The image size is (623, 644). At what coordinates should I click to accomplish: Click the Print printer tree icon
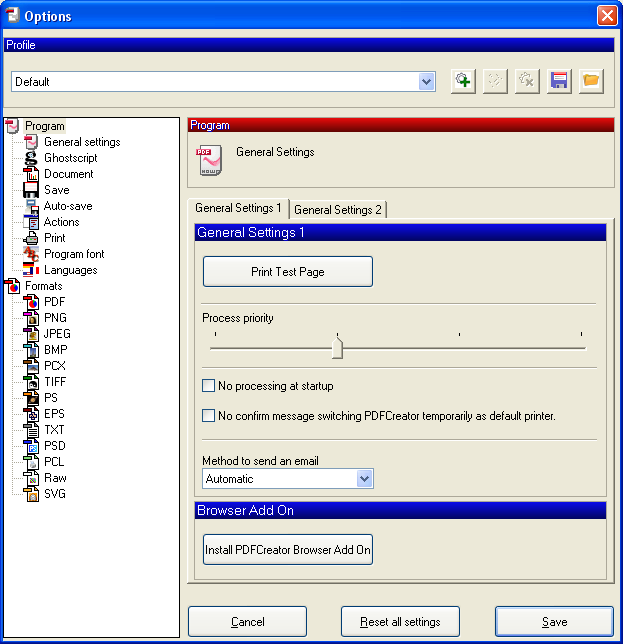(31, 238)
